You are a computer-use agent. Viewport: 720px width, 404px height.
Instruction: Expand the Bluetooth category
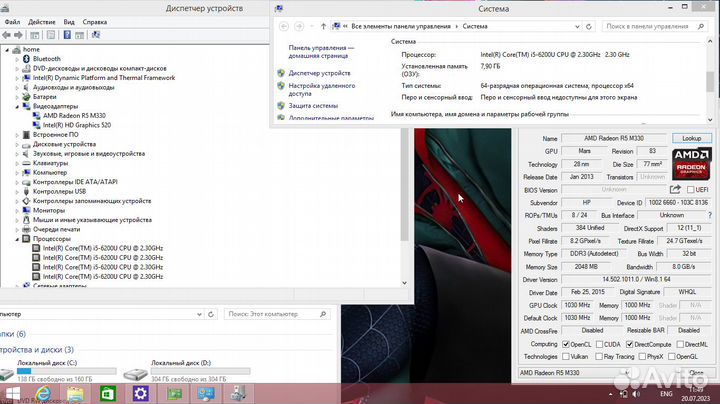point(17,59)
